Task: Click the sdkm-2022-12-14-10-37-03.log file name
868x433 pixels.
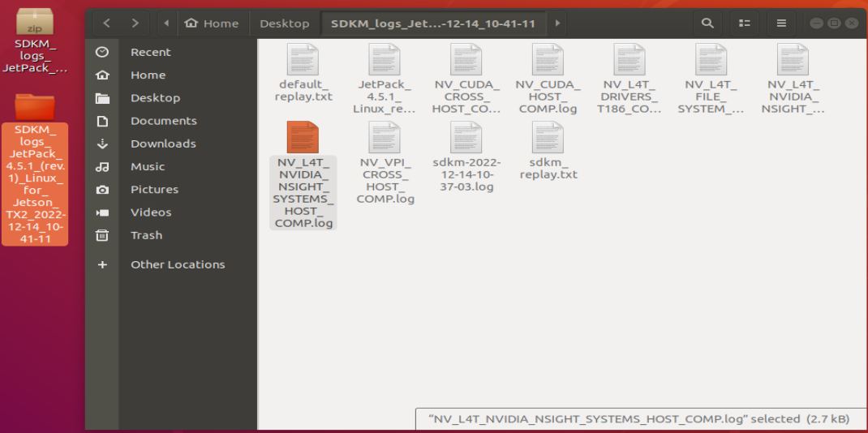Action: [x=466, y=175]
